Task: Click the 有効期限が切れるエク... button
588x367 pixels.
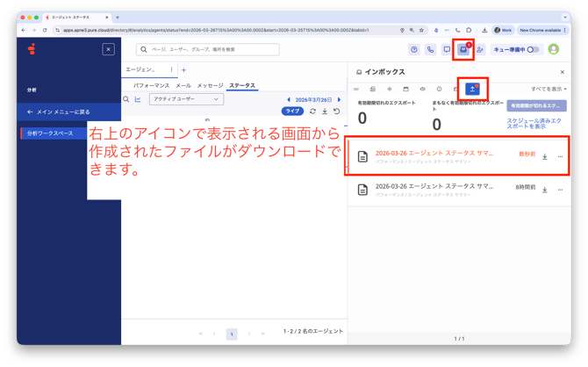Action: click(x=536, y=106)
